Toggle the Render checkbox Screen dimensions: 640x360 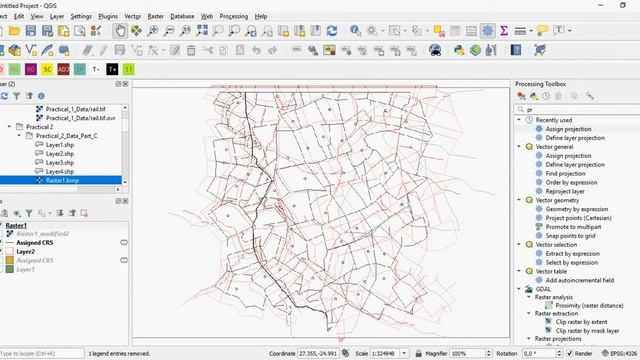pyautogui.click(x=570, y=353)
